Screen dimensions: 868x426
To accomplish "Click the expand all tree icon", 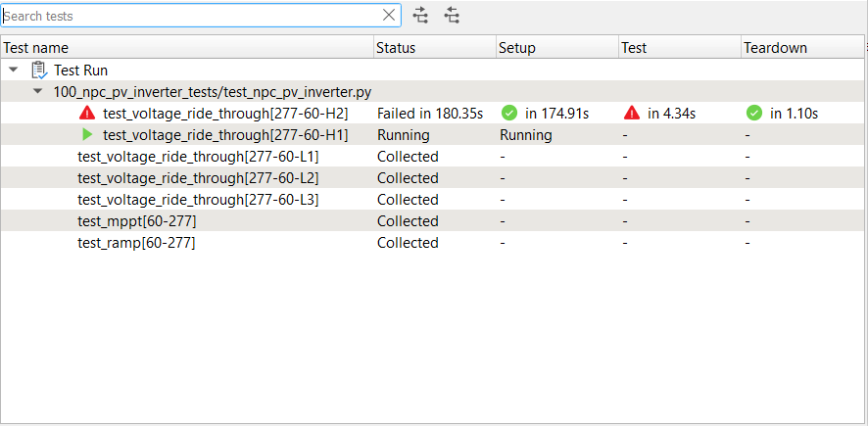I will click(x=421, y=15).
